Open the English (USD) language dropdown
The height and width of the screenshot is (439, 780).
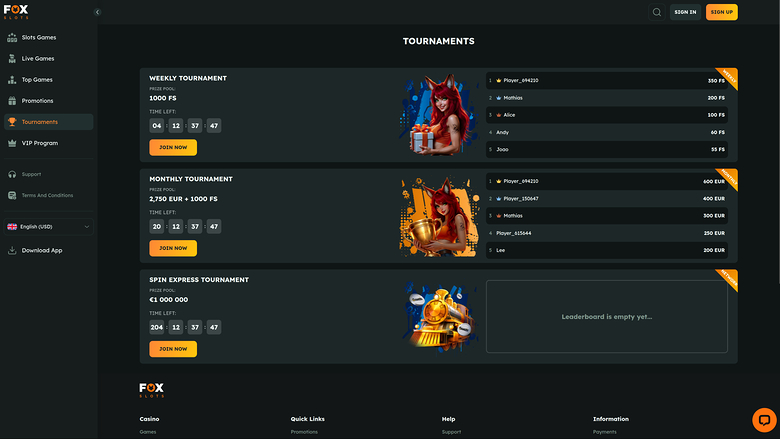click(48, 227)
